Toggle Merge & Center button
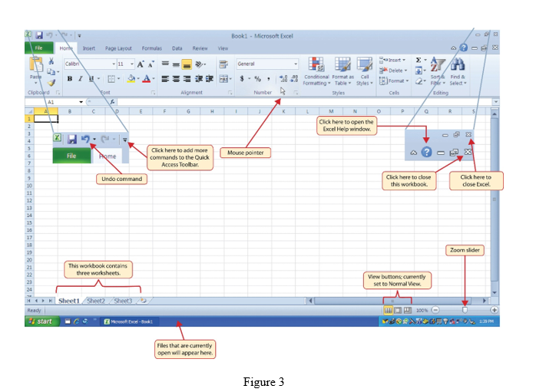 click(223, 79)
